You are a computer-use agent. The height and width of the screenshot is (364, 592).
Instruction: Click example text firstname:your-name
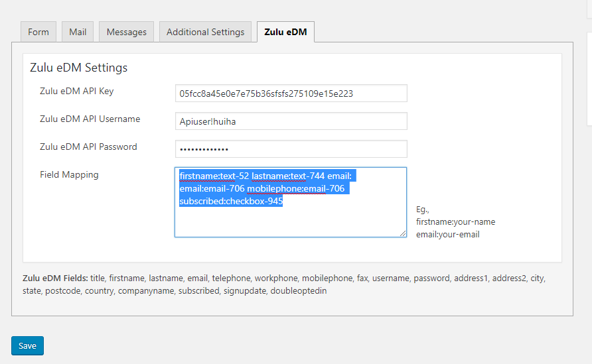pos(456,222)
